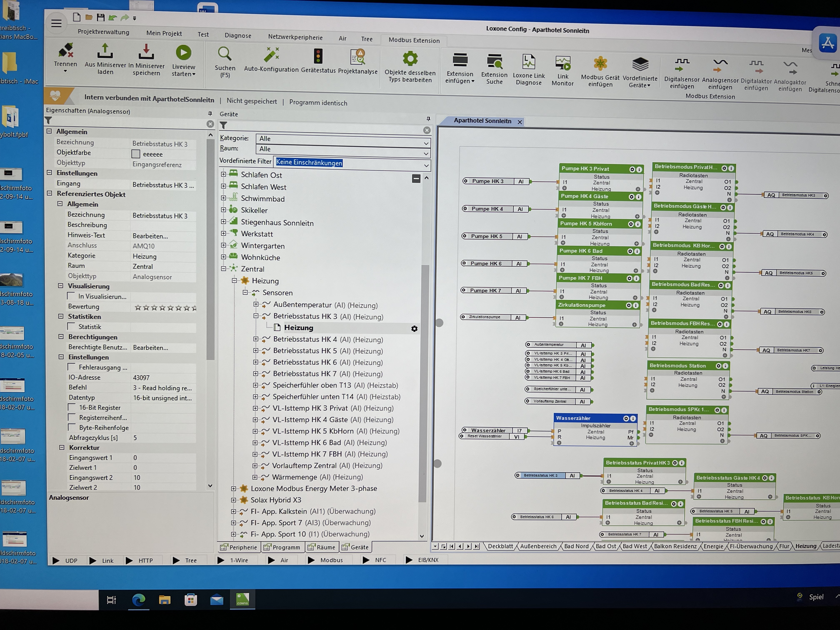840x630 pixels.
Task: Switch to Räume panel tab
Action: 321,547
